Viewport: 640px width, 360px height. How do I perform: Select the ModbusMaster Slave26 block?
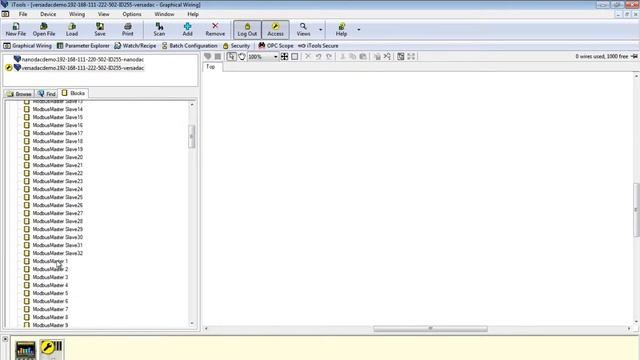pos(53,205)
